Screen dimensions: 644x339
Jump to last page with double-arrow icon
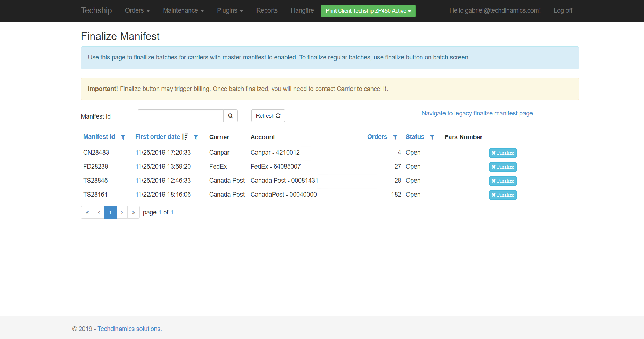[x=133, y=212]
